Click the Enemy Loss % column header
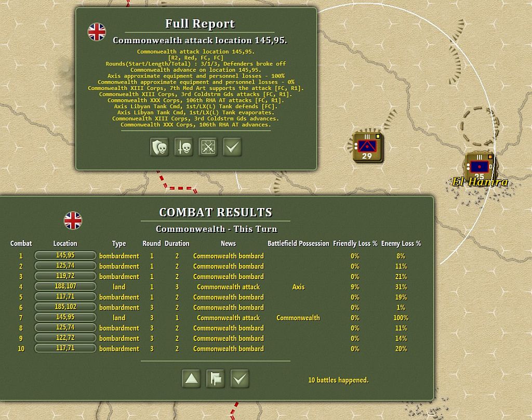Image resolution: width=532 pixels, height=420 pixels. tap(401, 243)
